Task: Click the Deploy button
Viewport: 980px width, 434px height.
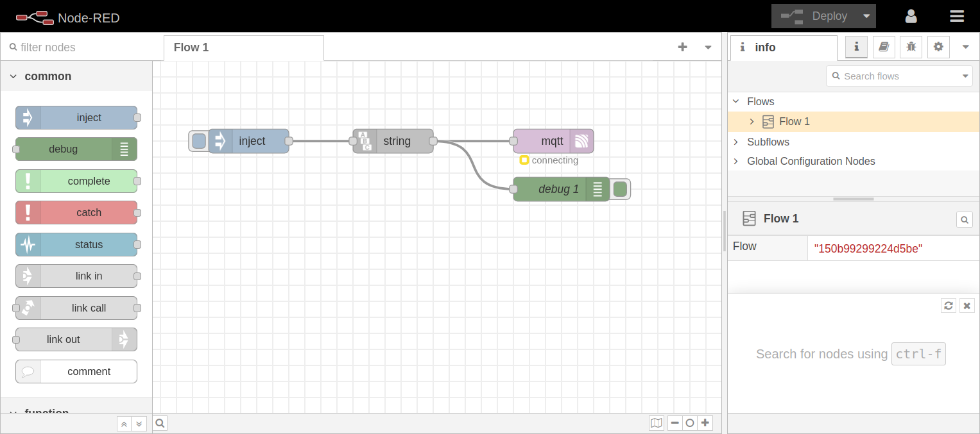Action: click(x=814, y=16)
